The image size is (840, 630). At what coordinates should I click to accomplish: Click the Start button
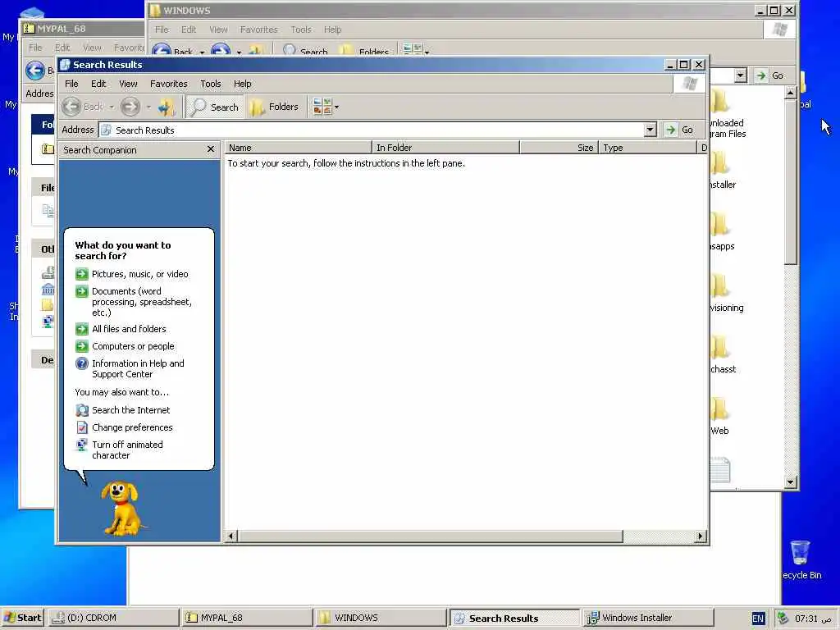point(22,618)
